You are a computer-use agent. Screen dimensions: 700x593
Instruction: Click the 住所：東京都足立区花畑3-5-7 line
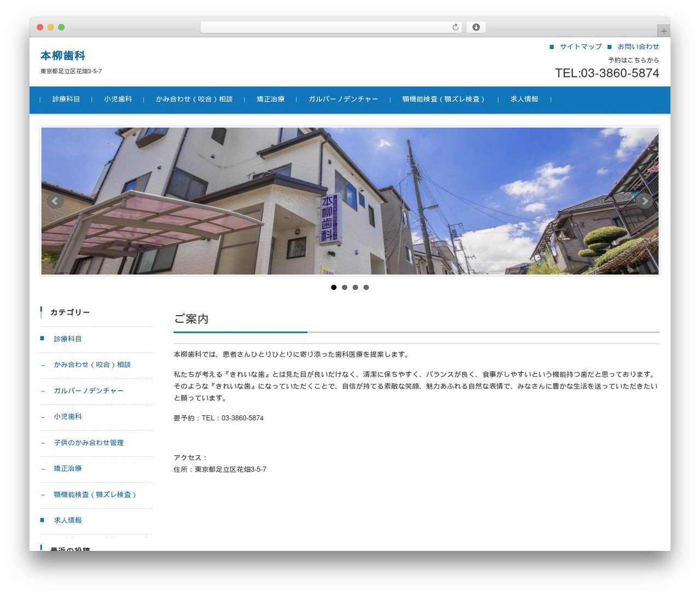(220, 470)
